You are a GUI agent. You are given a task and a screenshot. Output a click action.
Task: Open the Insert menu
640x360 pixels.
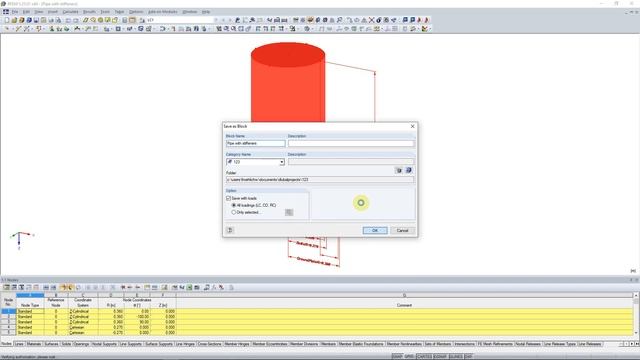pos(53,12)
